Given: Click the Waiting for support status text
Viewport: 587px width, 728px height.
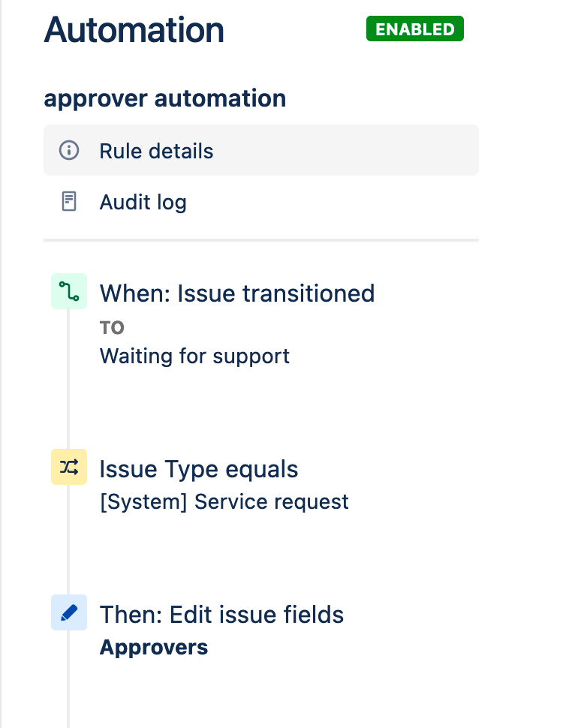Looking at the screenshot, I should (194, 356).
